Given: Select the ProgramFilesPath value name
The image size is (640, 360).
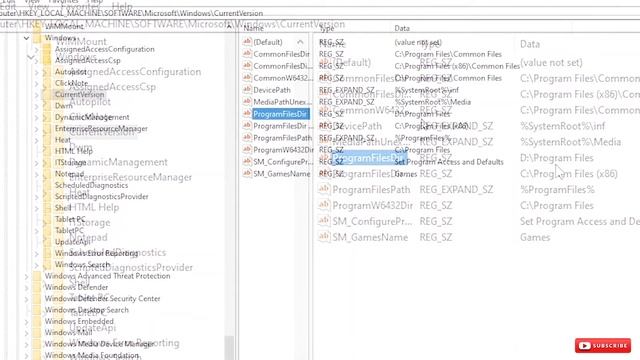Looking at the screenshot, I should click(x=282, y=138).
